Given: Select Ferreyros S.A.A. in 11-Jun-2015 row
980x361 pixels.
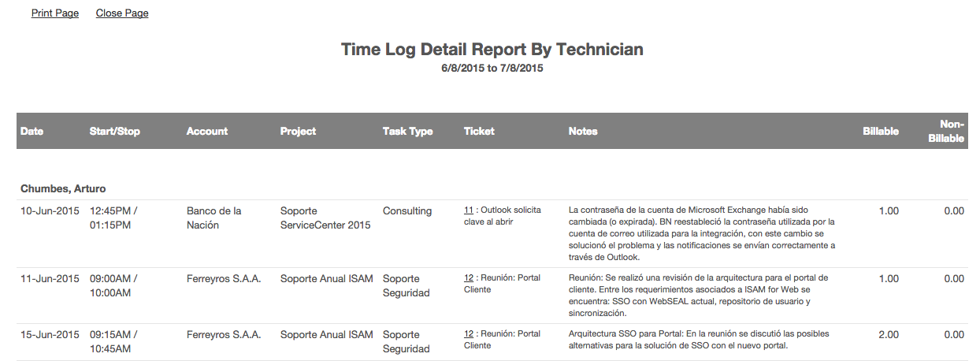Looking at the screenshot, I should tap(224, 279).
